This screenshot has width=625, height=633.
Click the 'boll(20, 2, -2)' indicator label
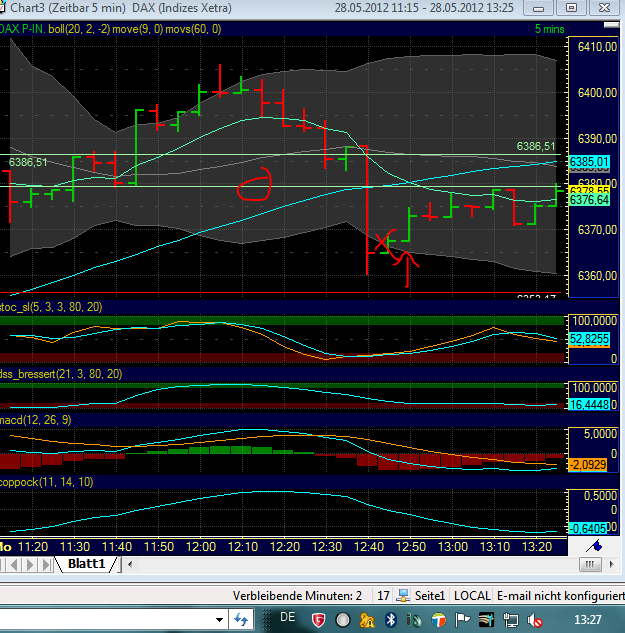79,29
